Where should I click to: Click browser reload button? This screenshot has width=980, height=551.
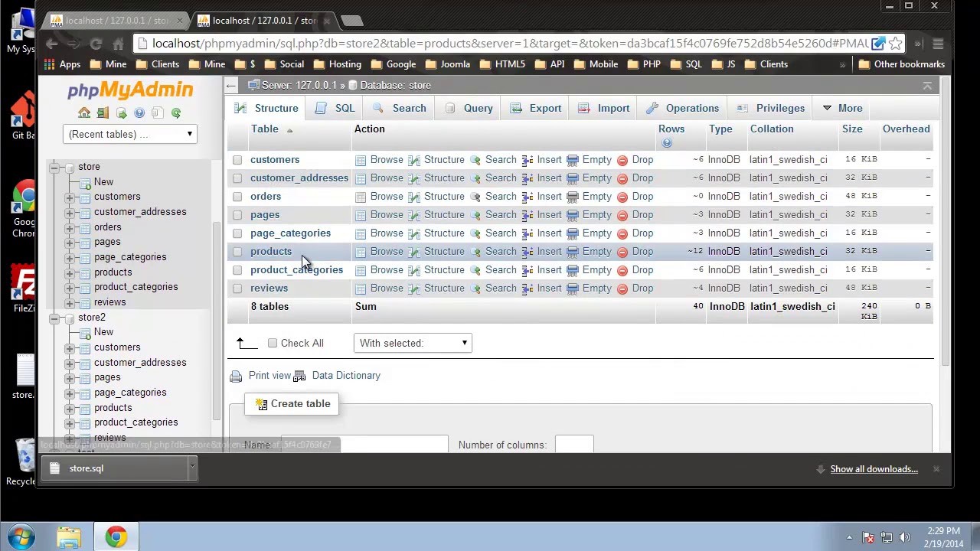point(96,44)
